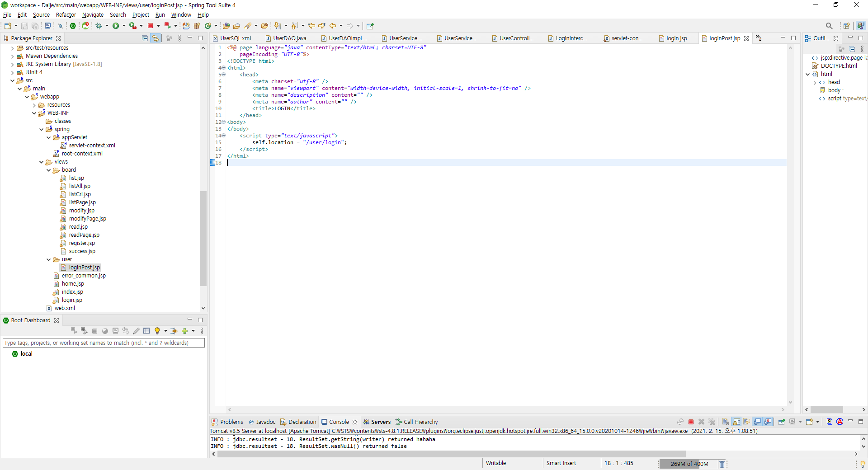Toggle Link with Editor in Package Explorer
This screenshot has width=868, height=470.
click(x=156, y=38)
